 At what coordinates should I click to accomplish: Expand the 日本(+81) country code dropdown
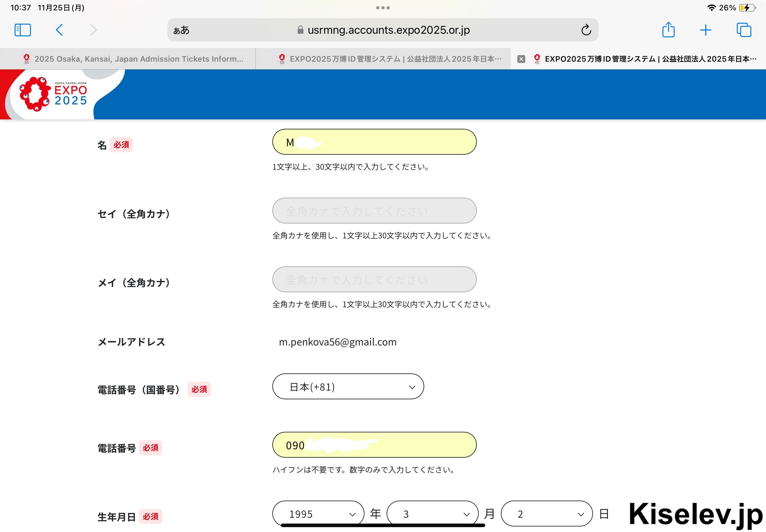348,387
